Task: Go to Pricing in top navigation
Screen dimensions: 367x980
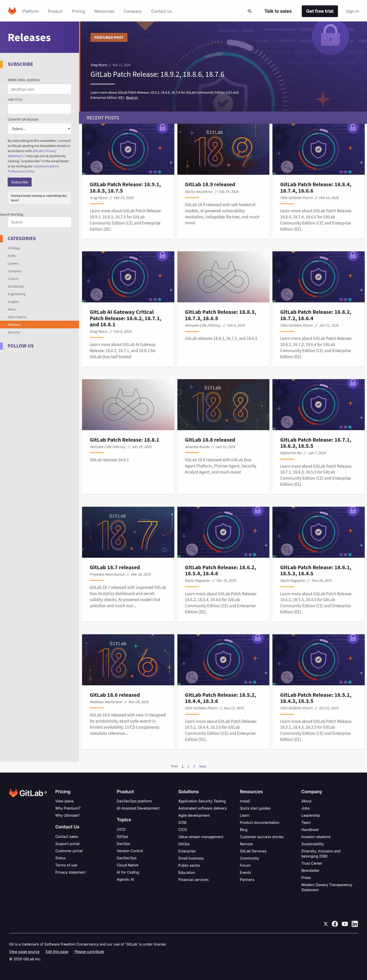Action: tap(79, 11)
